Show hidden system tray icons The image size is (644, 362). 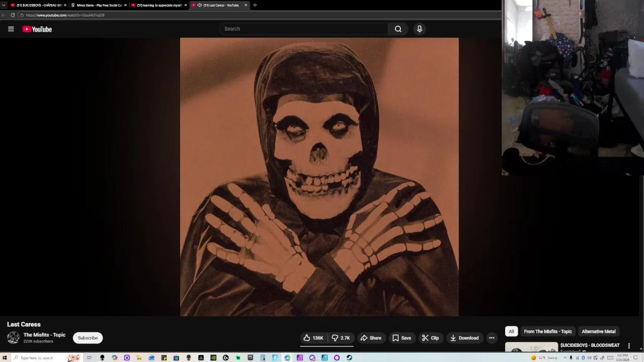pos(565,357)
